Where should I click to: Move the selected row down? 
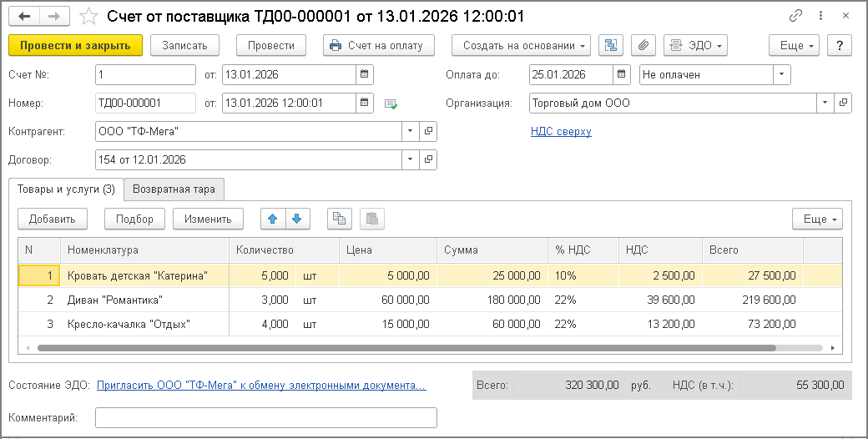tap(297, 219)
